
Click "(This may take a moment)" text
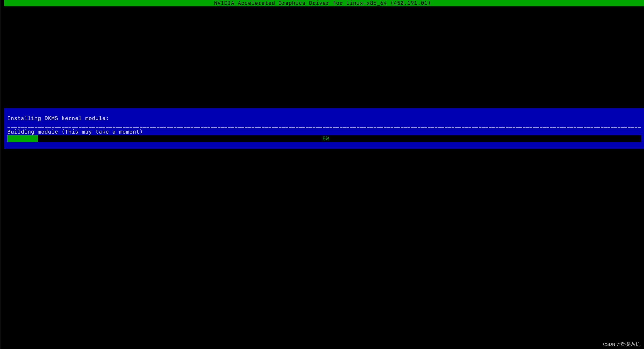[102, 132]
